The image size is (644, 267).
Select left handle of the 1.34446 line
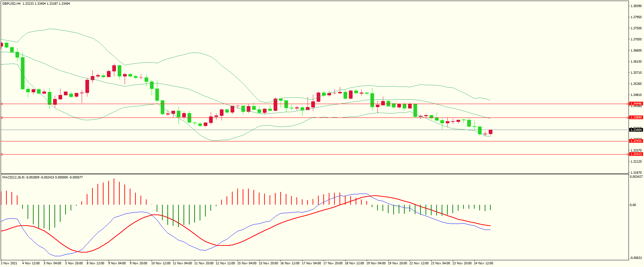(2, 104)
